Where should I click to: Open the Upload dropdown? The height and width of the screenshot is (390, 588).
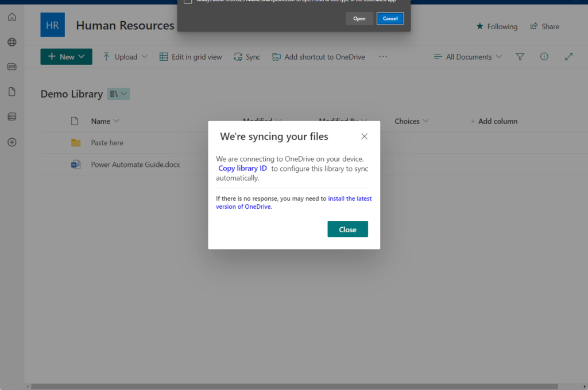(125, 57)
